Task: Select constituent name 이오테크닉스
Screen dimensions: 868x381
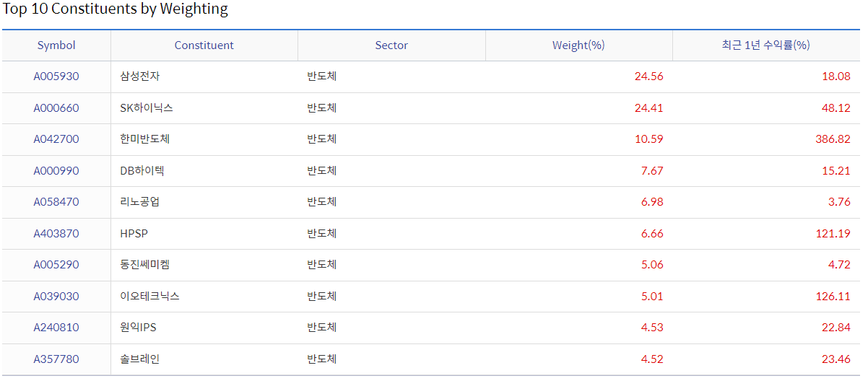Action: [x=149, y=297]
